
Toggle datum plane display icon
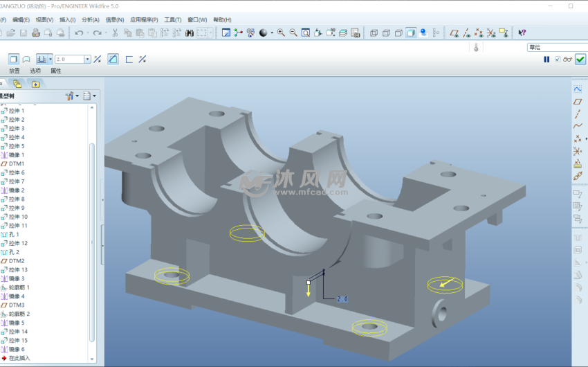pos(454,33)
